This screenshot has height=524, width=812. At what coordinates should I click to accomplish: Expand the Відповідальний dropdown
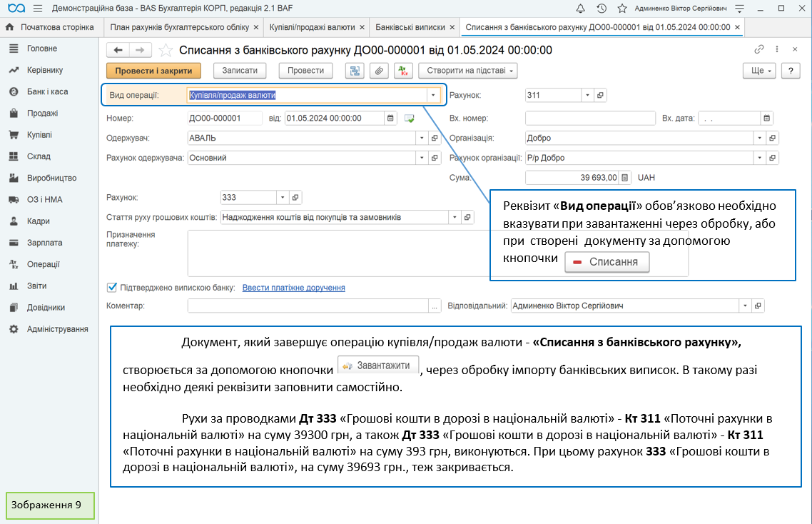point(745,306)
